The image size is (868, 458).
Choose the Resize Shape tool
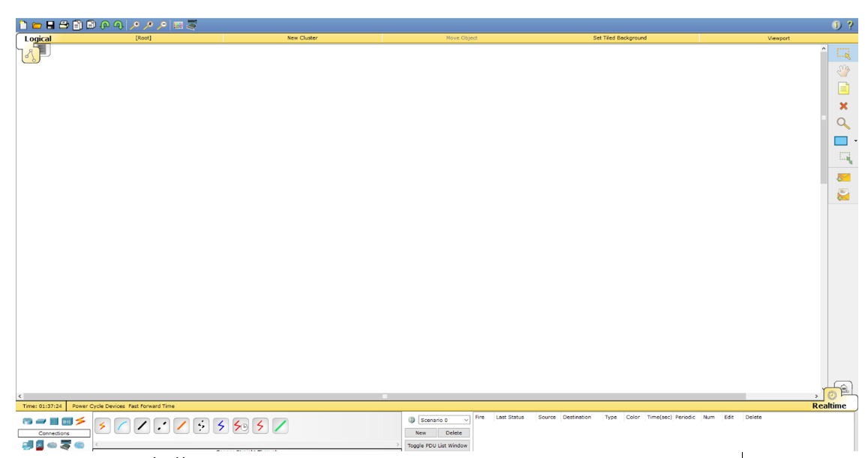[845, 158]
